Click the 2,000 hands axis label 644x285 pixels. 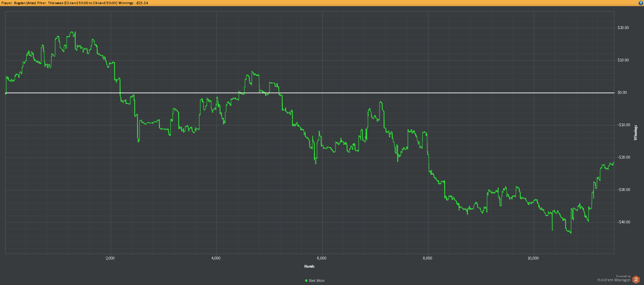(x=110, y=258)
